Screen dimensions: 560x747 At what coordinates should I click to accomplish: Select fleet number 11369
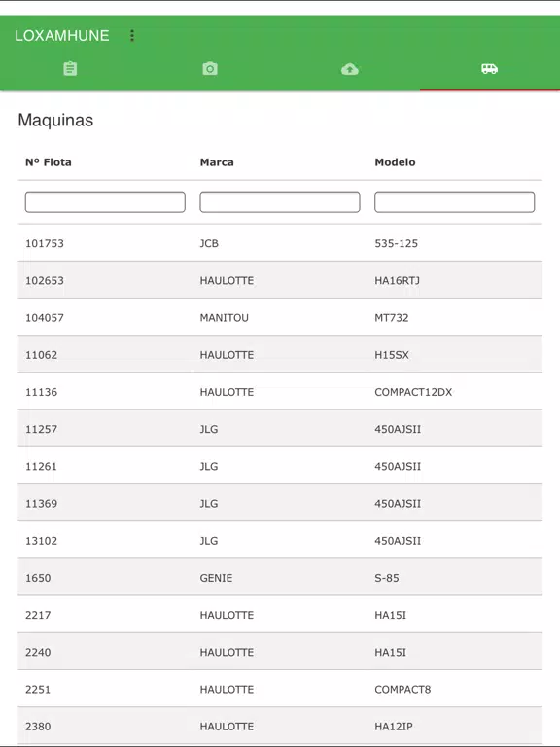(42, 504)
